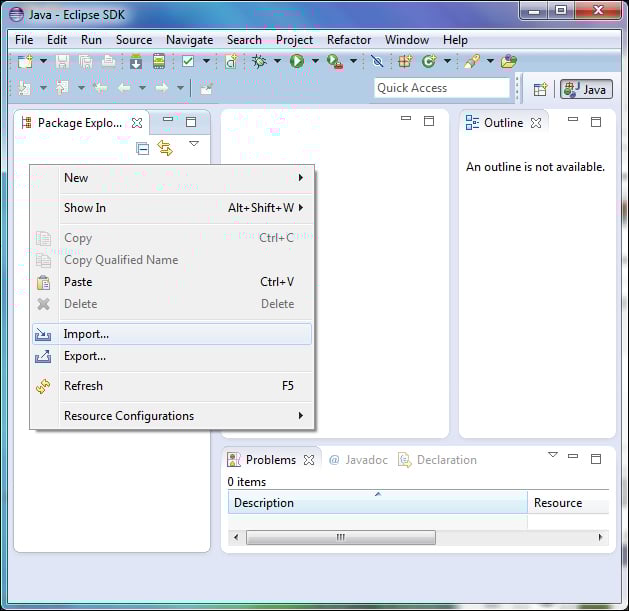629x611 pixels.
Task: Switch to the Javadoc tab
Action: (358, 460)
